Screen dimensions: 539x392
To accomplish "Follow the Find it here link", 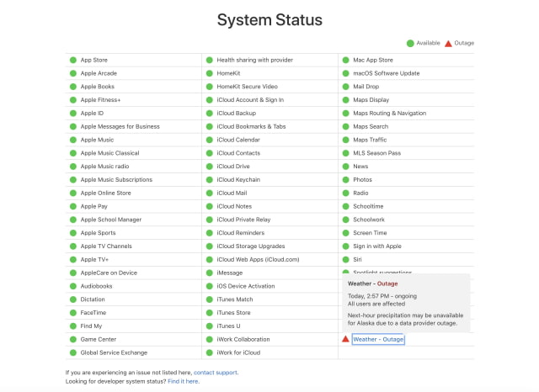I will click(183, 381).
